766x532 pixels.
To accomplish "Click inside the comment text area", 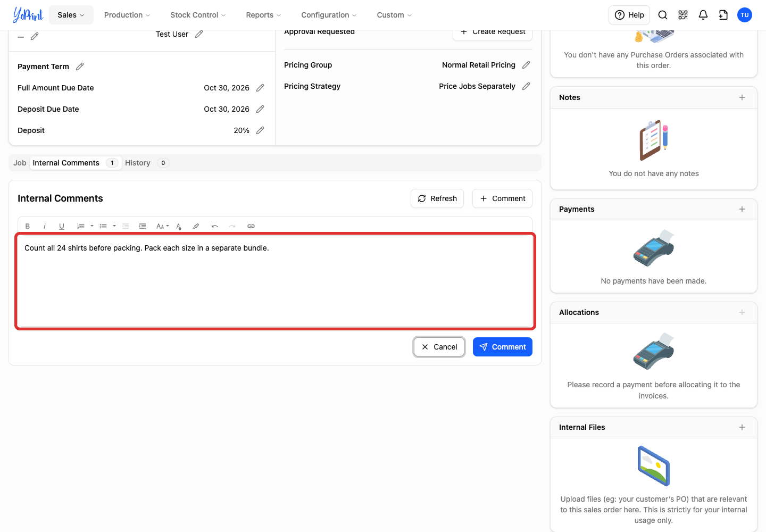I will click(275, 281).
